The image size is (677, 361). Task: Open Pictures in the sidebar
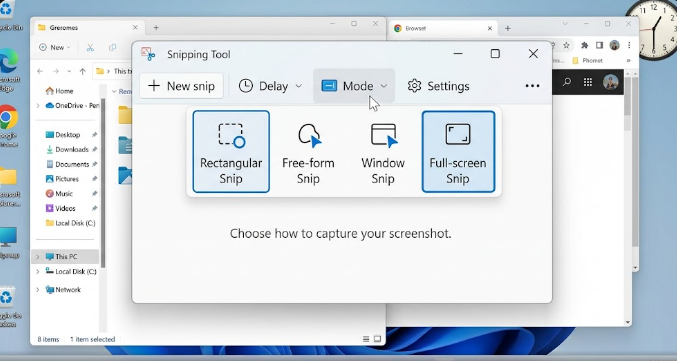pos(62,179)
